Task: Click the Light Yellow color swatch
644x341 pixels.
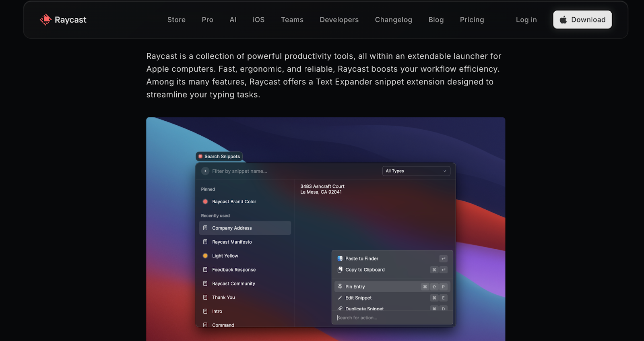Action: coord(205,256)
